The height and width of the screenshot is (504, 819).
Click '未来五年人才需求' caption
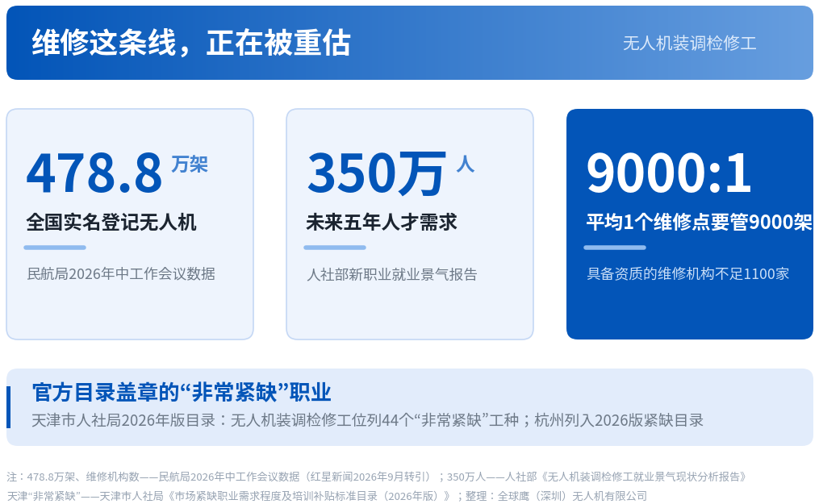382,223
